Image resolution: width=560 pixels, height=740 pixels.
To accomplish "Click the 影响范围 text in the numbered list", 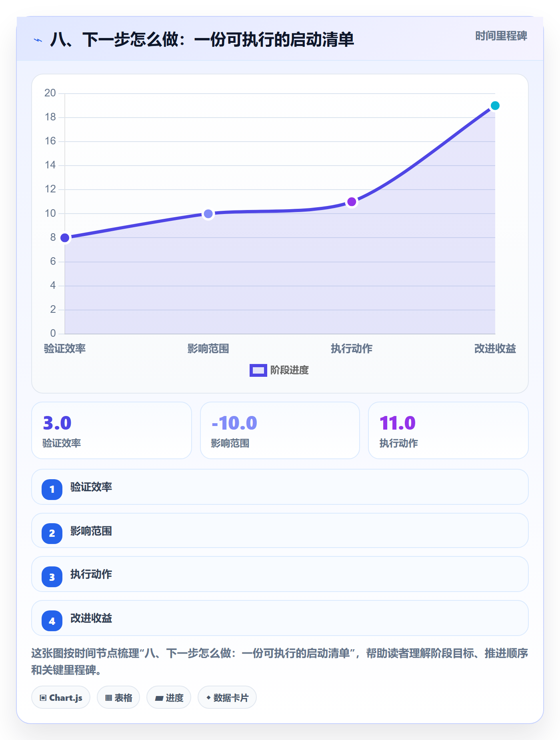I will point(91,531).
